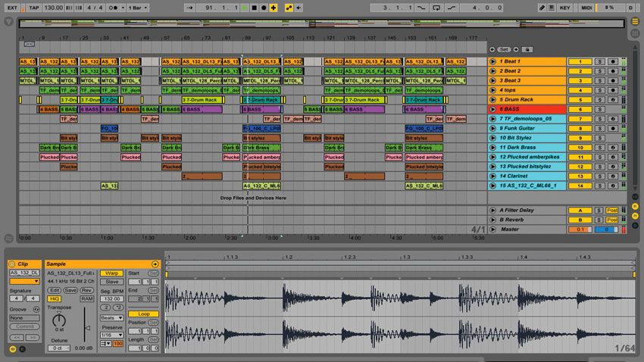Open the Beats warp mode dropdown
This screenshot has width=644, height=362.
[111, 317]
